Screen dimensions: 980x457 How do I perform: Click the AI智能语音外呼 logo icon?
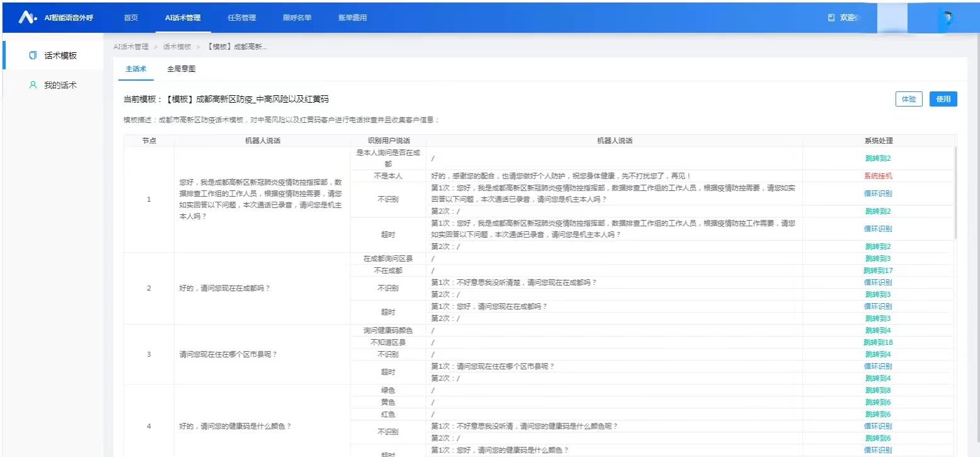(27, 18)
